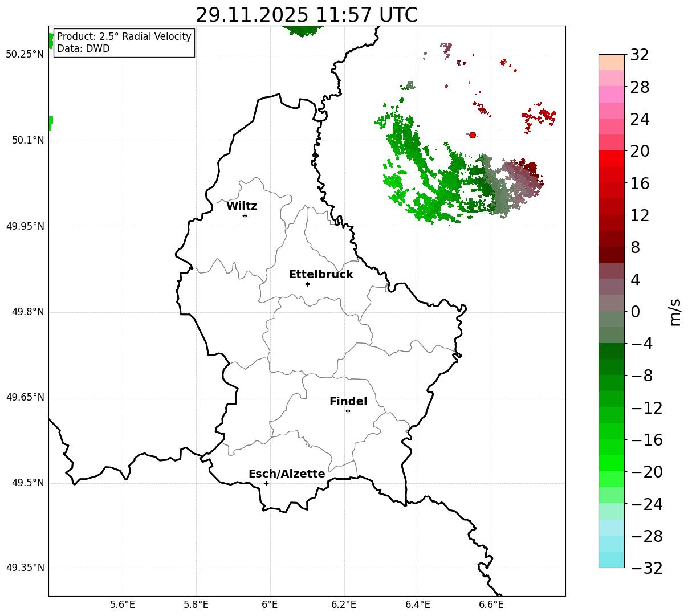Click the colorbar value 32

(640, 55)
